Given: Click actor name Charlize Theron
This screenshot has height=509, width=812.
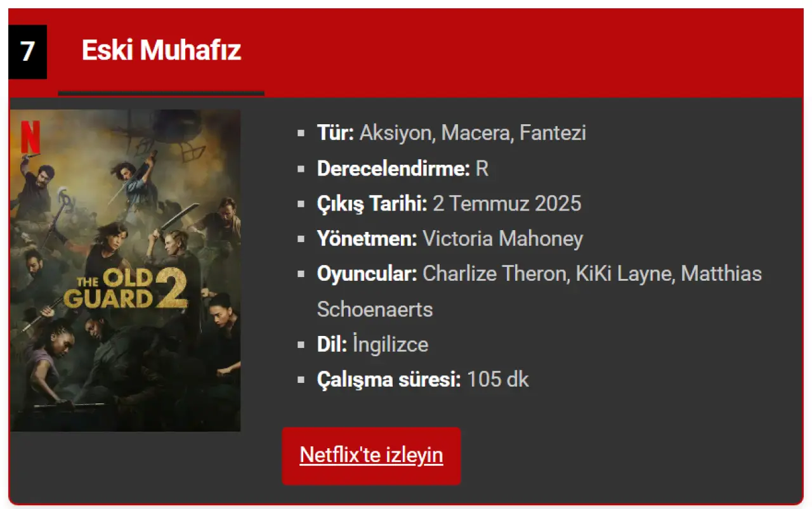Looking at the screenshot, I should click(x=495, y=274).
